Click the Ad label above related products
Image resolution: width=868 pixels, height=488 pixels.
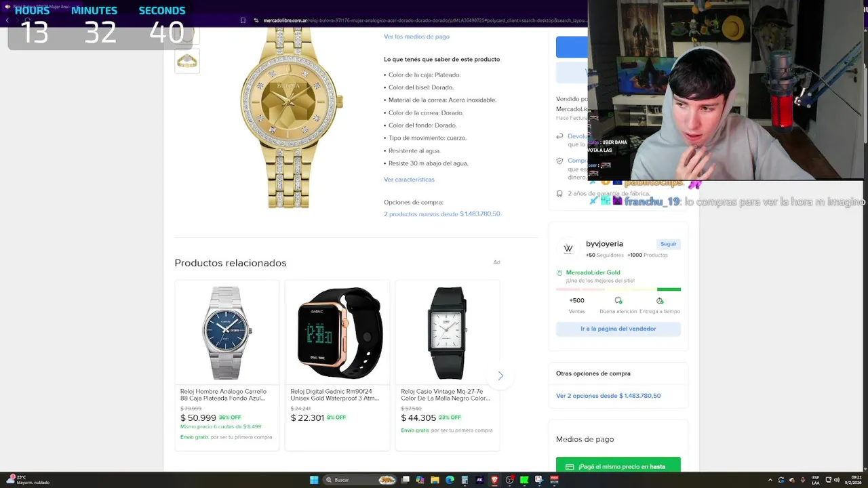(496, 262)
